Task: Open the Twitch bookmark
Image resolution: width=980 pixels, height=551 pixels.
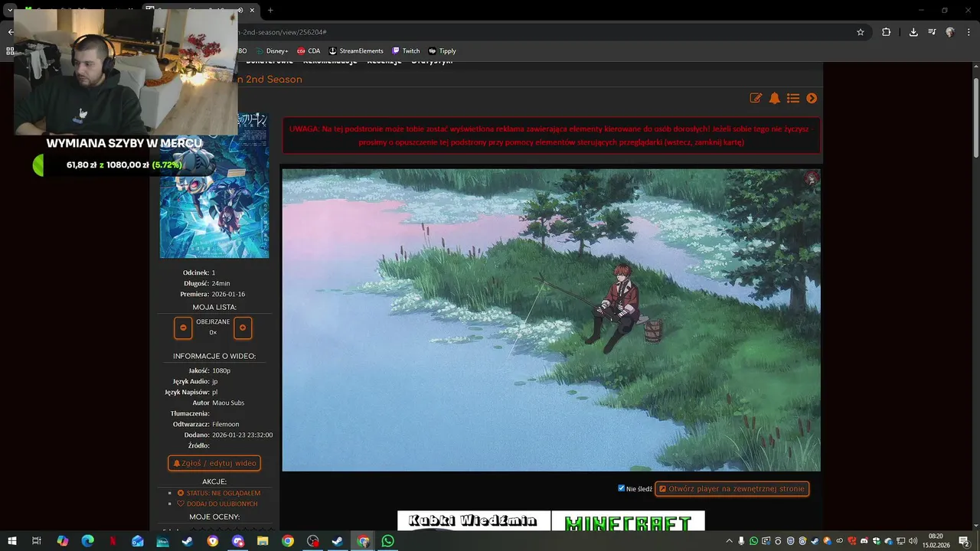Action: pos(406,51)
